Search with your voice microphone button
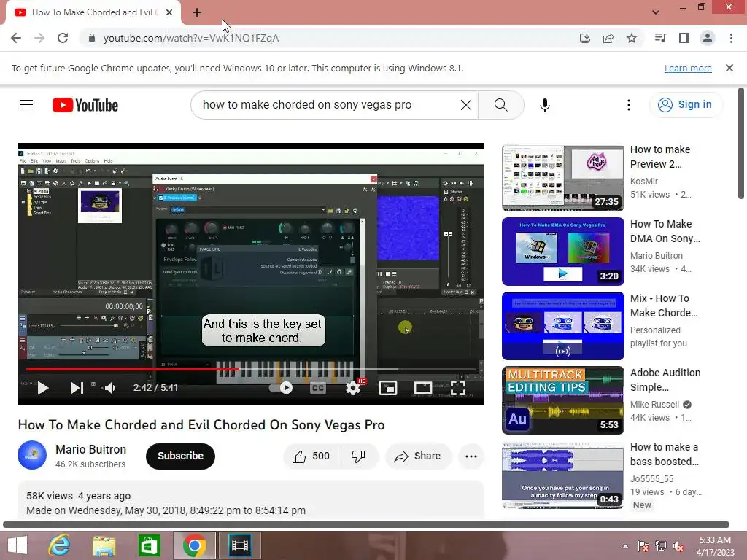Viewport: 747px width, 560px height. pos(545,105)
